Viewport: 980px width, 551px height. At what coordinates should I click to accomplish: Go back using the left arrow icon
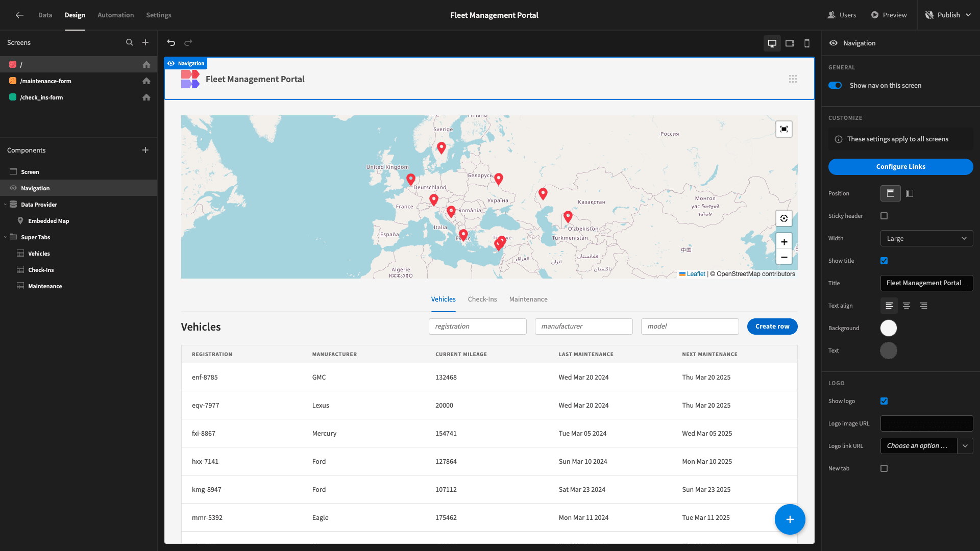19,15
